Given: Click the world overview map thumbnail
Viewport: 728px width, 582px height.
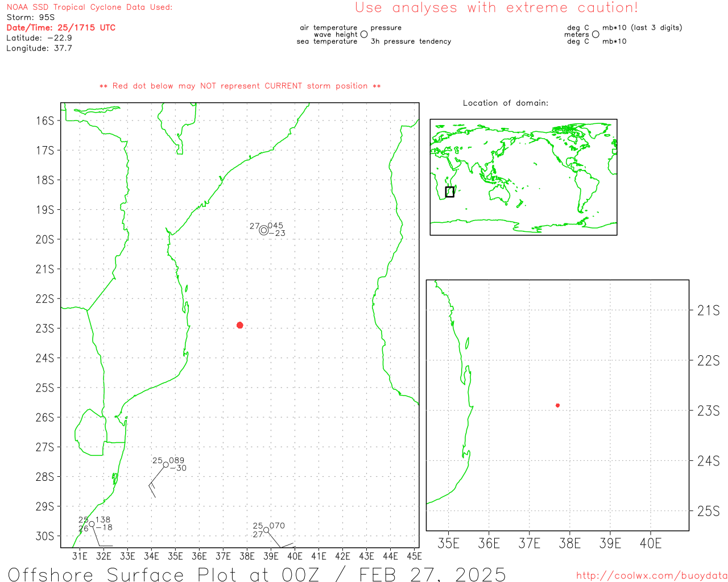Looking at the screenshot, I should click(x=523, y=177).
